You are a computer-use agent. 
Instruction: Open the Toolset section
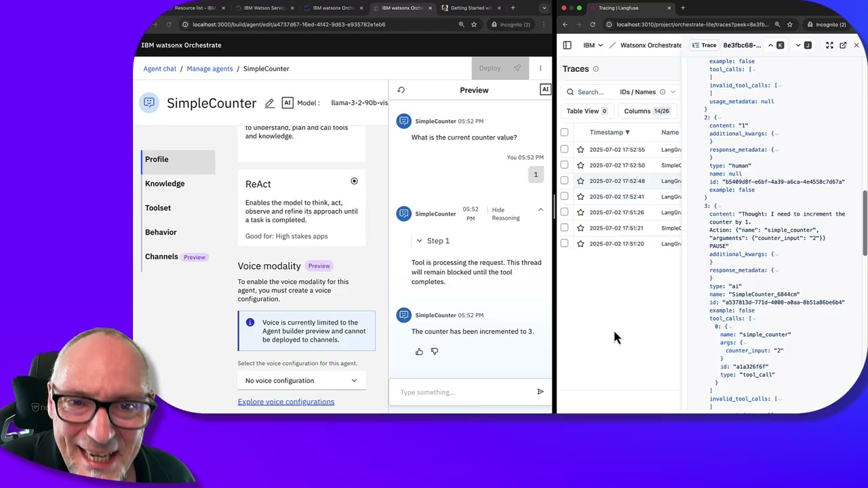pyautogui.click(x=158, y=208)
